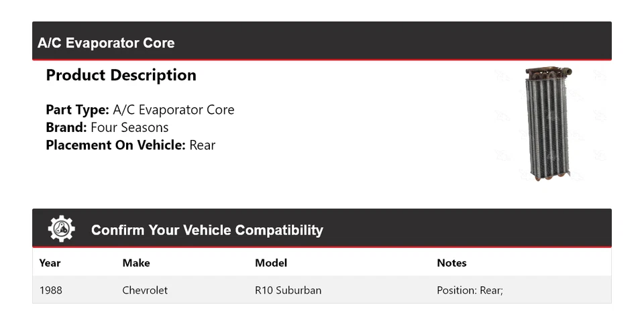This screenshot has height=325, width=644.
Task: Click the bold Brand label
Action: tap(66, 127)
